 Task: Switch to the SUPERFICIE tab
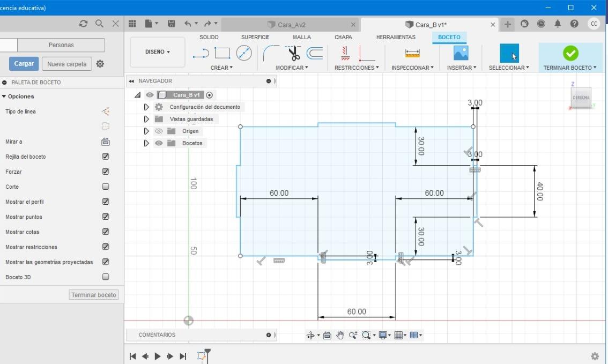[x=255, y=37]
